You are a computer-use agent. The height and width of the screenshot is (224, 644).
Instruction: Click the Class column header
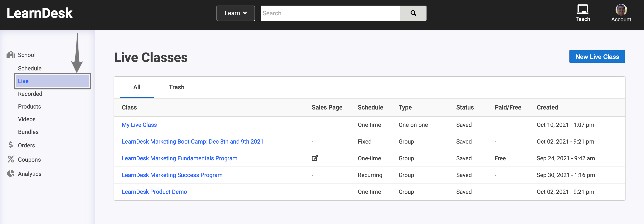pyautogui.click(x=129, y=107)
